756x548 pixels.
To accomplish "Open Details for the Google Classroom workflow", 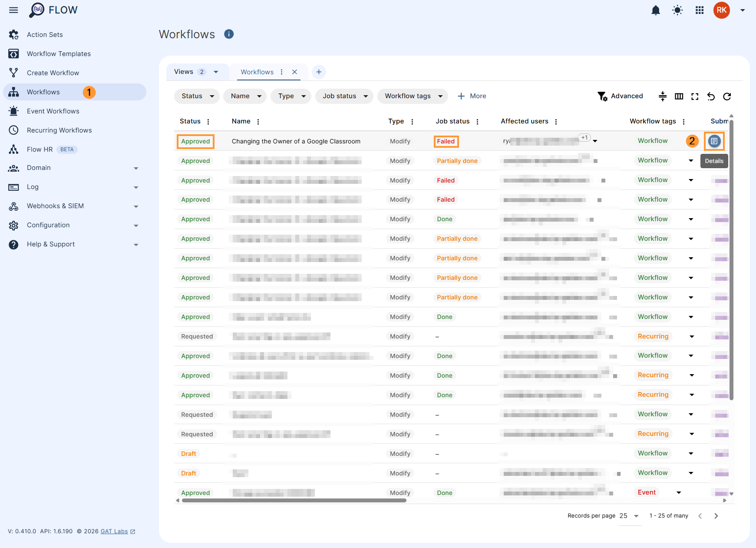I will point(714,141).
